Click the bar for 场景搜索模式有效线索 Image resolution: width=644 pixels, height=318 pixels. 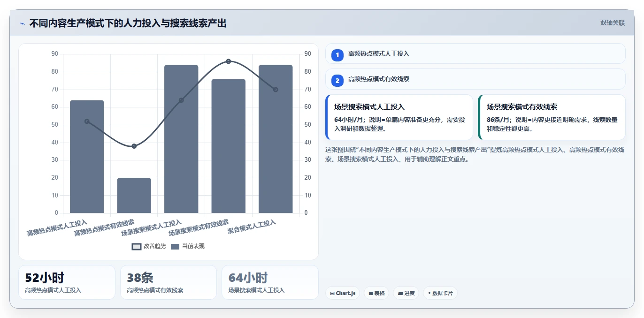pyautogui.click(x=229, y=146)
